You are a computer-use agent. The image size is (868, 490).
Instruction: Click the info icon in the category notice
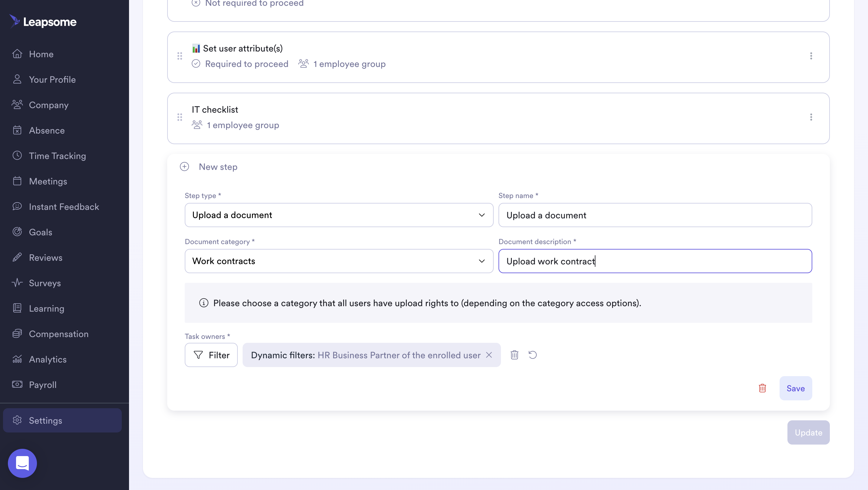pos(204,303)
